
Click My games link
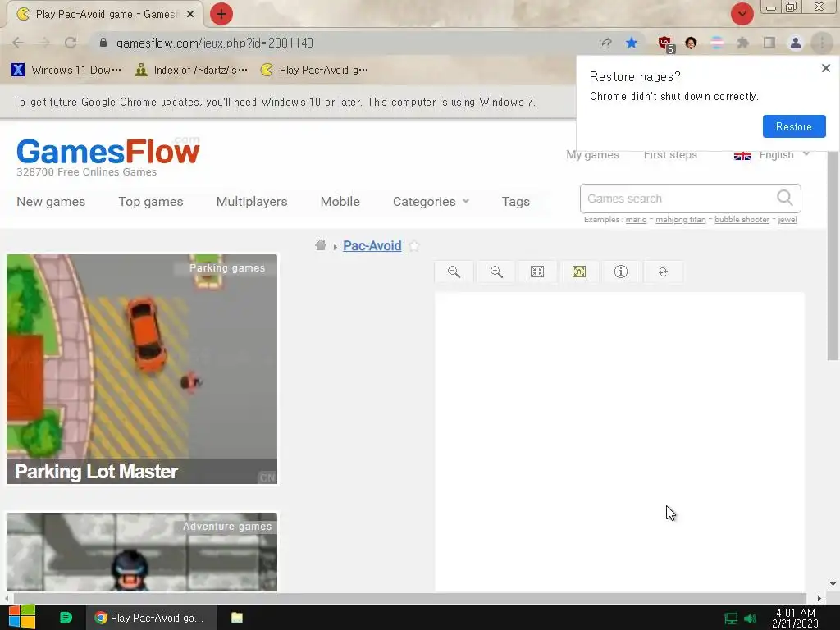coord(592,155)
